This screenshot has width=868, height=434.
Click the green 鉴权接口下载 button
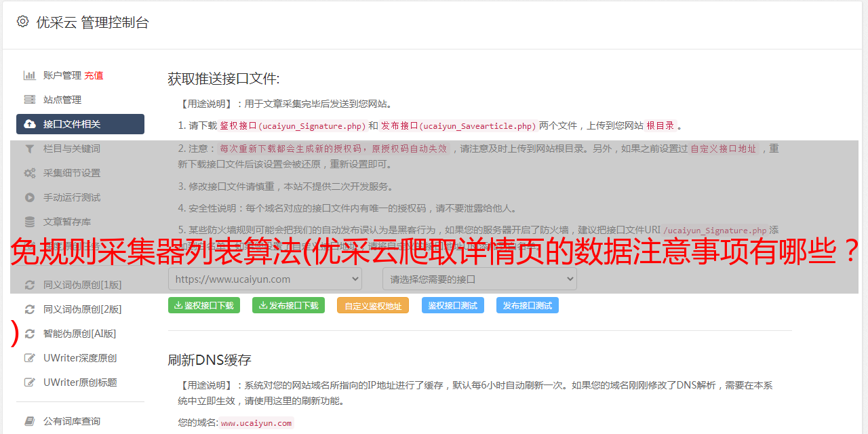(x=204, y=305)
